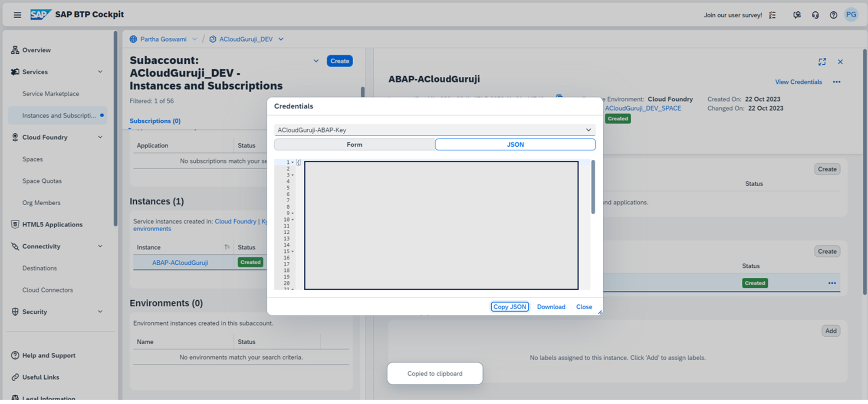Open Service Marketplace in the sidebar
The width and height of the screenshot is (868, 404).
point(51,94)
